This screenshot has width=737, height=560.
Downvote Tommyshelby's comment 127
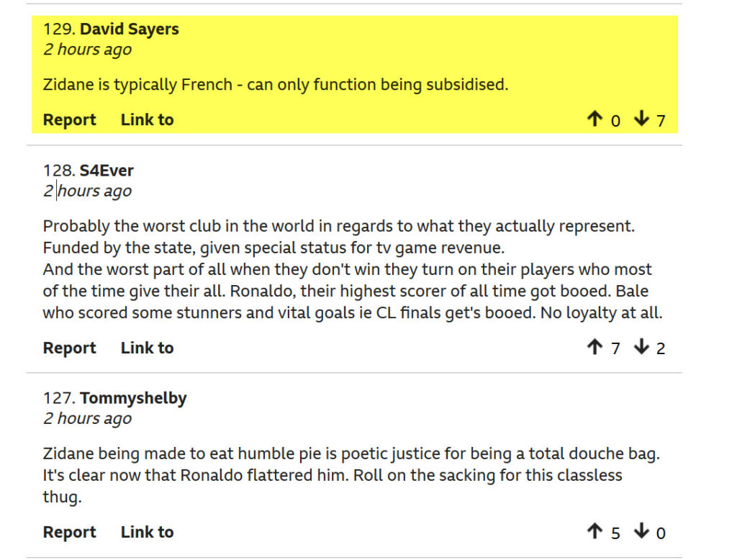641,531
